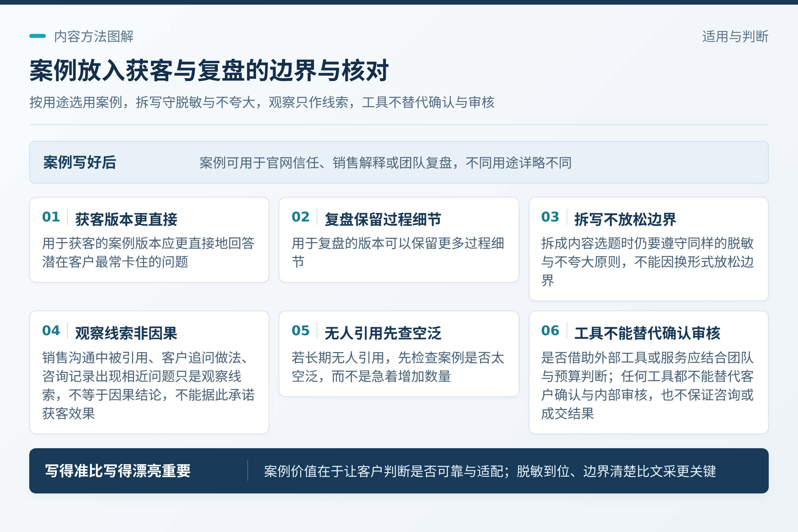Click the card heading '无人引用先查空泛'

(383, 333)
